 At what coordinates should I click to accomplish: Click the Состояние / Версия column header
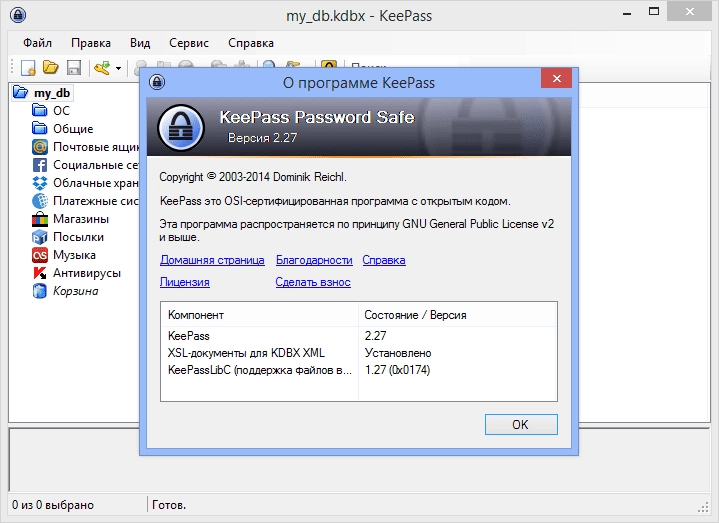point(458,315)
